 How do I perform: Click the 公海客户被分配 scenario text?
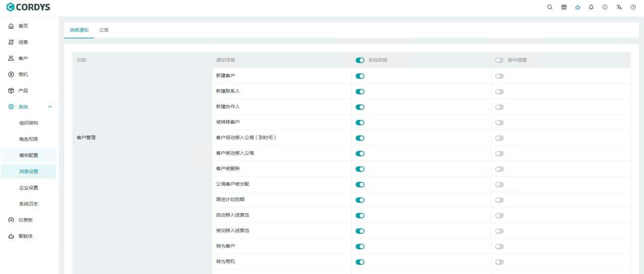tap(232, 184)
